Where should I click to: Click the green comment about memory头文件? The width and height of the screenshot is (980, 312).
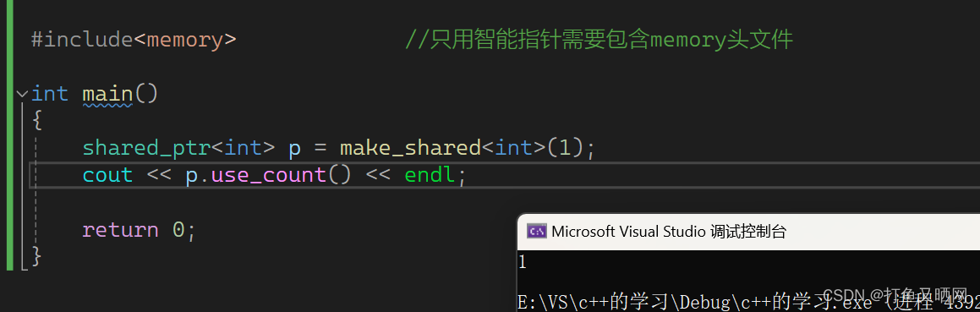[x=599, y=40]
